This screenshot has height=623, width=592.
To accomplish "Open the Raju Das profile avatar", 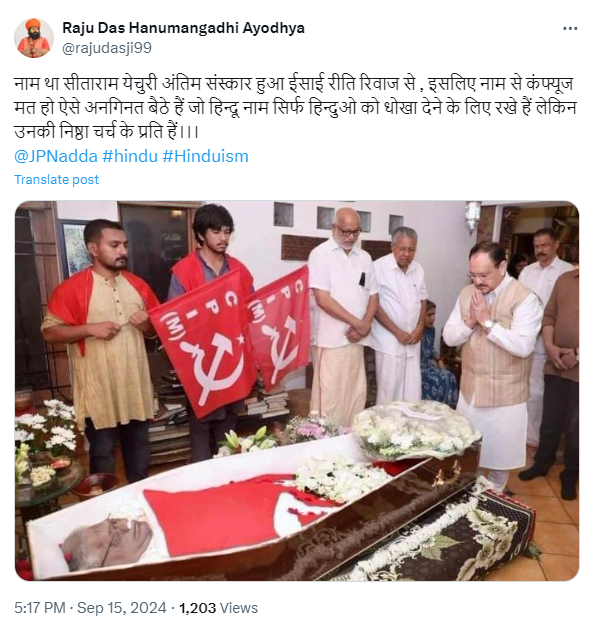I will point(34,38).
